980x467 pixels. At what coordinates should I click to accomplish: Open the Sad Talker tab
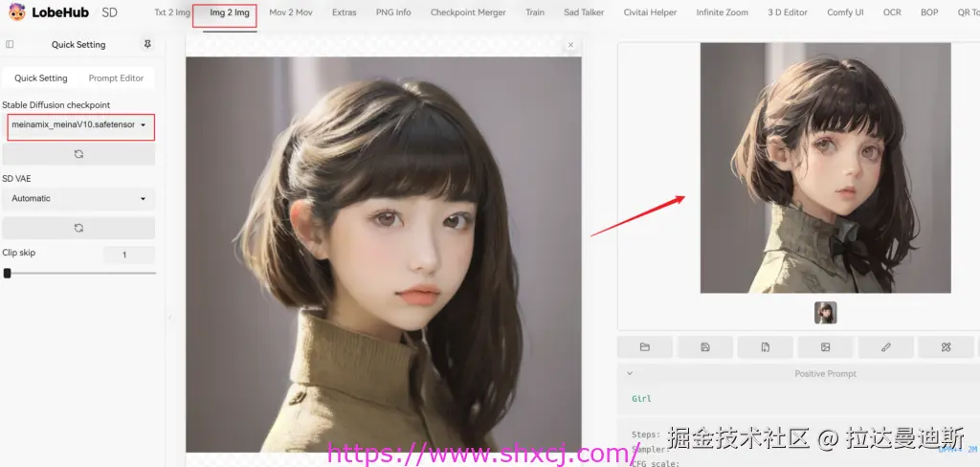[584, 12]
